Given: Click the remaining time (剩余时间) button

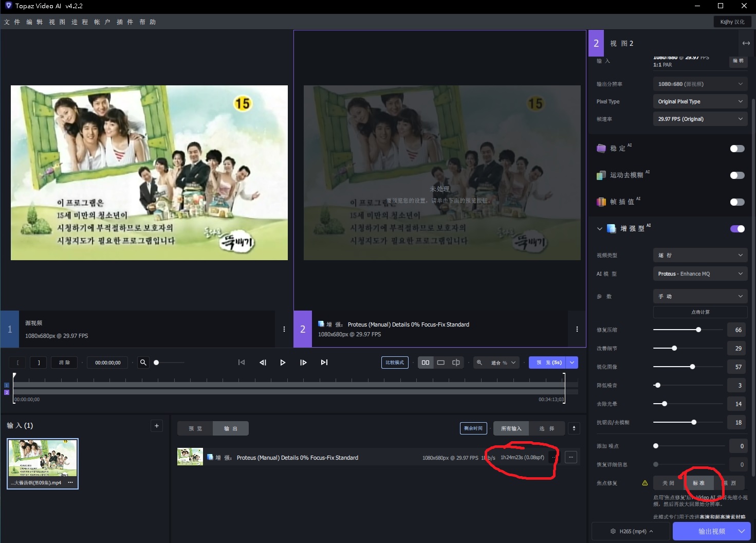Looking at the screenshot, I should [x=473, y=428].
